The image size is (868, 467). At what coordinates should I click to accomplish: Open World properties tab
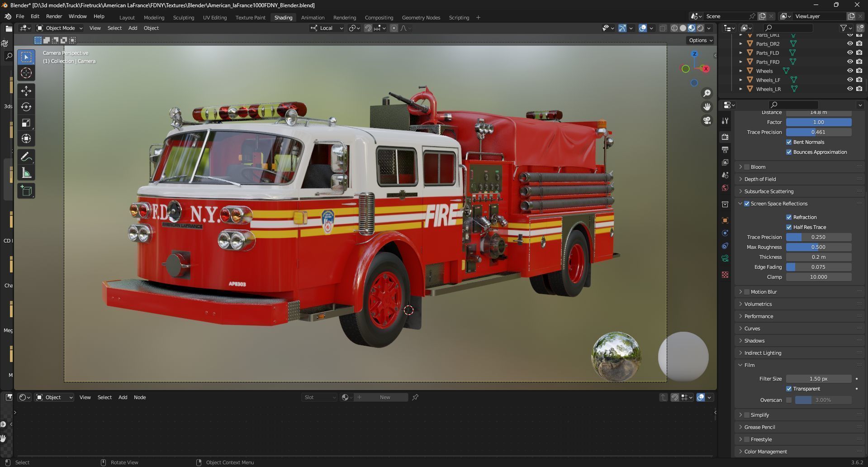click(725, 188)
